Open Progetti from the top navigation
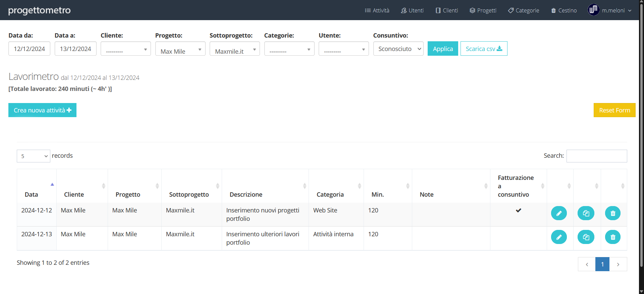The width and height of the screenshot is (644, 294). tap(483, 10)
